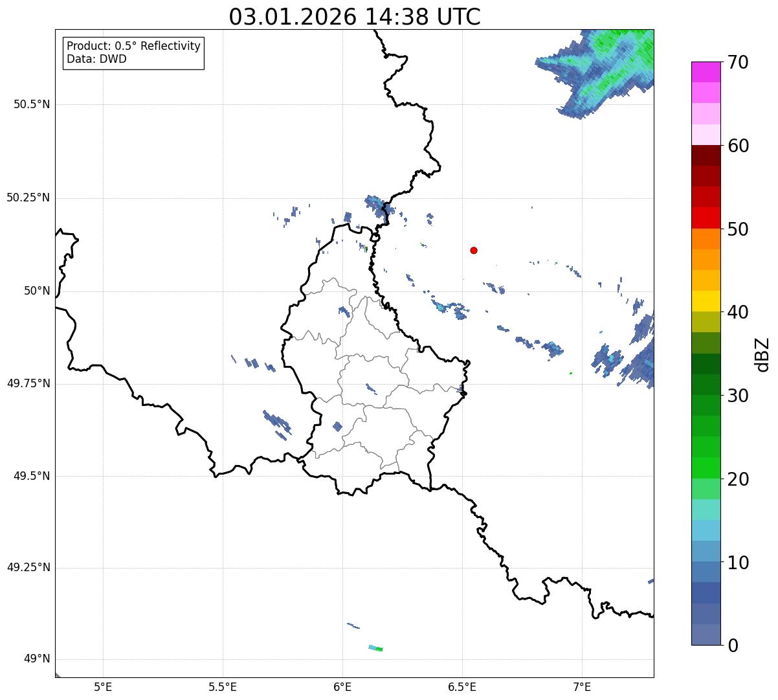This screenshot has height=700, width=778.
Task: Click the 'Product: 0.5° Reflectivity' text
Action: 133,47
